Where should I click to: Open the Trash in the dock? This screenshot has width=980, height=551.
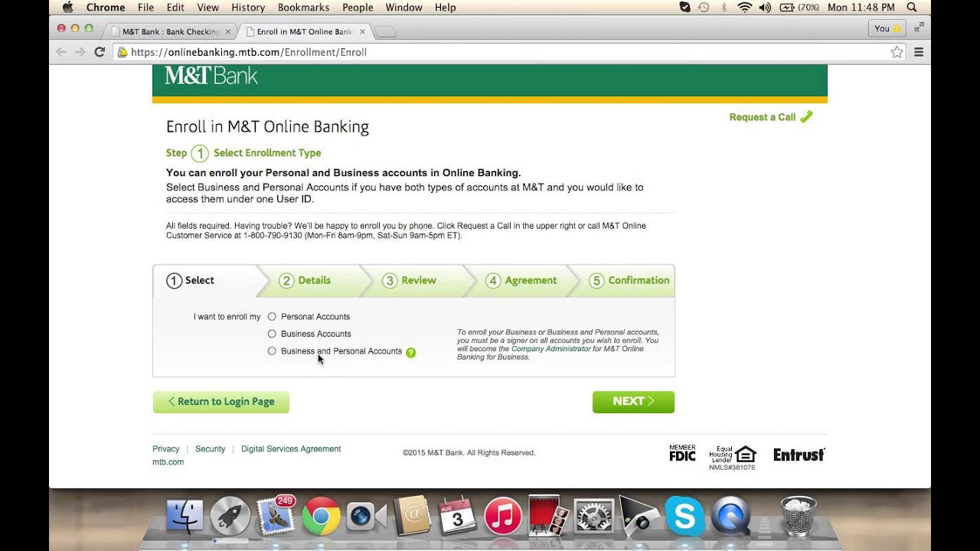(799, 517)
